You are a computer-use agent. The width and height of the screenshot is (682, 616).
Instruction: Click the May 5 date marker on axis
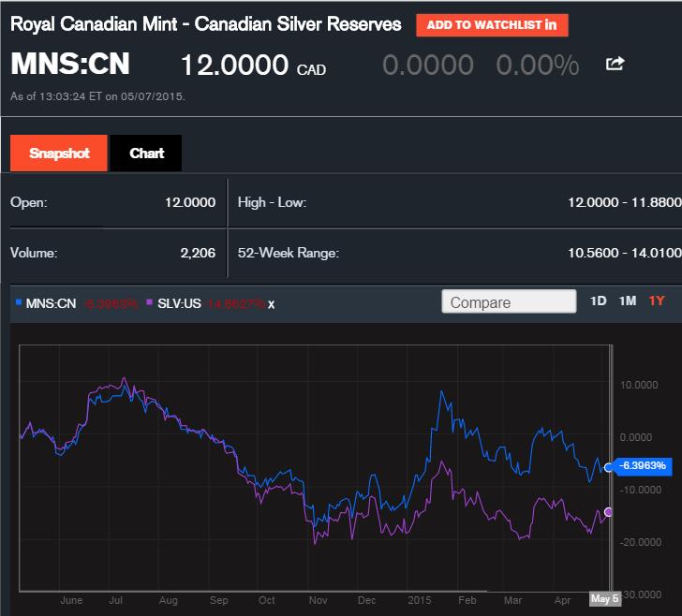[x=604, y=598]
